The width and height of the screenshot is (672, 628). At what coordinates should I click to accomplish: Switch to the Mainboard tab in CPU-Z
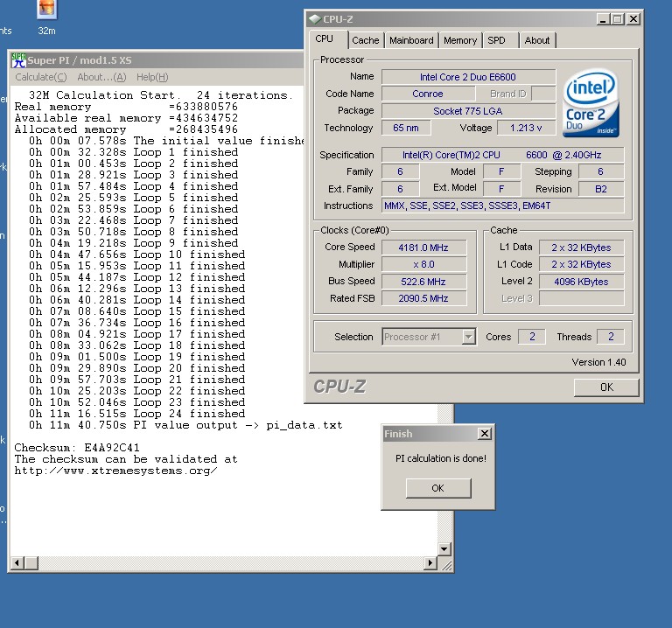tap(411, 40)
